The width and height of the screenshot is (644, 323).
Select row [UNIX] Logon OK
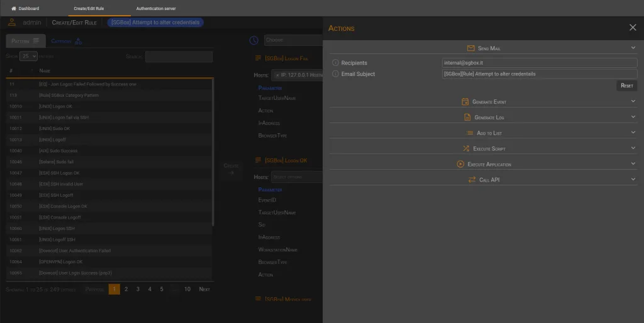coord(109,106)
